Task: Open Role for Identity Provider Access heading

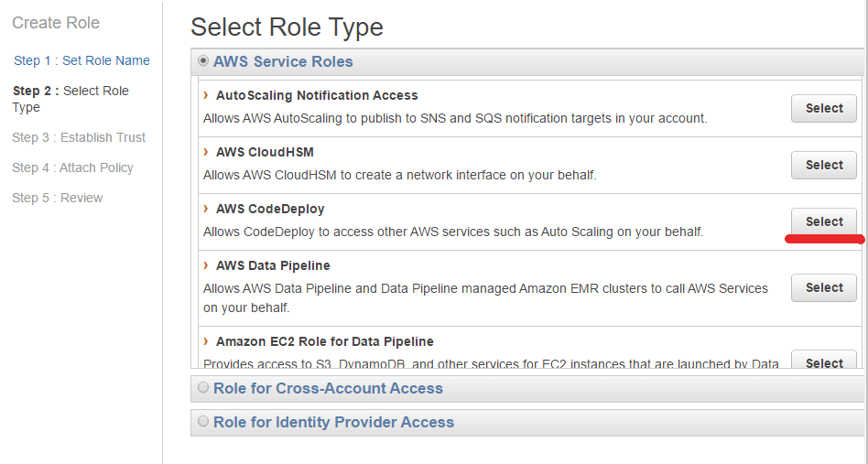Action: [333, 422]
